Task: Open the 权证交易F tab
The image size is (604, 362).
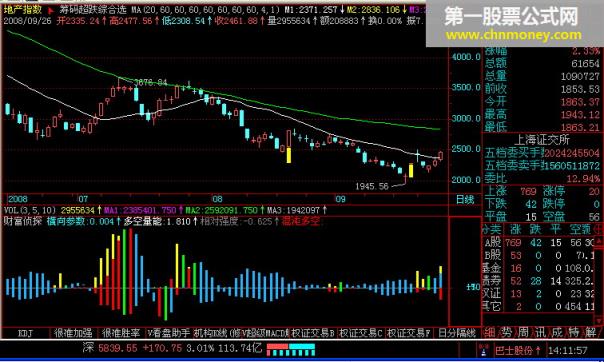Action: click(x=408, y=333)
